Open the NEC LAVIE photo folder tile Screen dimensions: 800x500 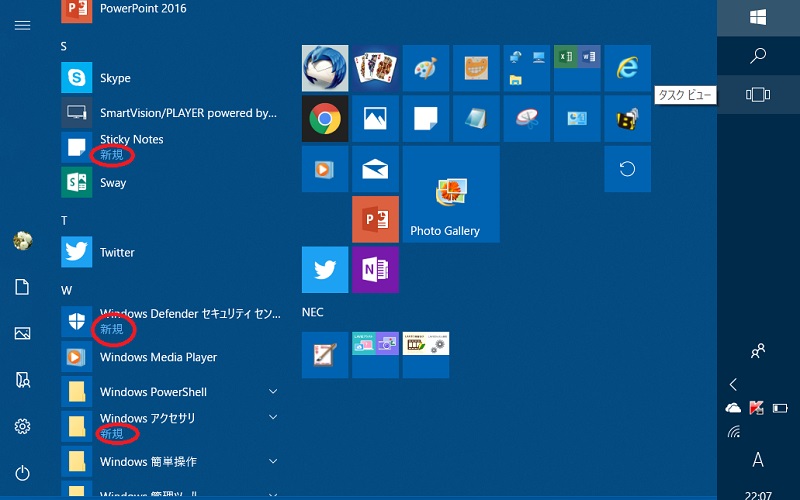coord(376,355)
